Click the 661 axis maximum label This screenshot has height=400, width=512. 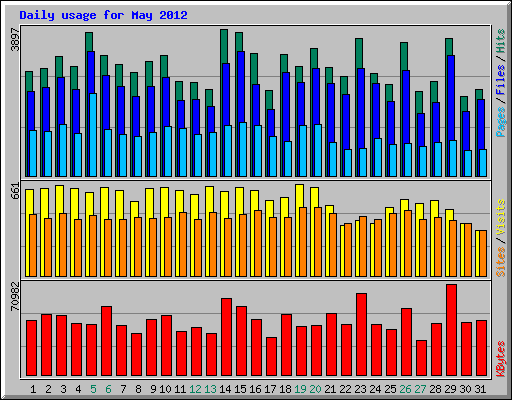(15, 191)
